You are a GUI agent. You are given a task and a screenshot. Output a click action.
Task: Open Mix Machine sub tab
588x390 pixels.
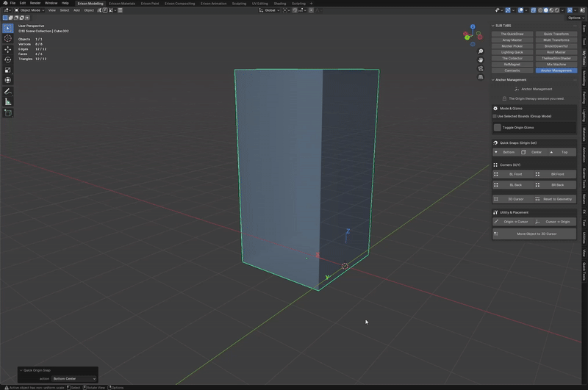[x=556, y=65]
